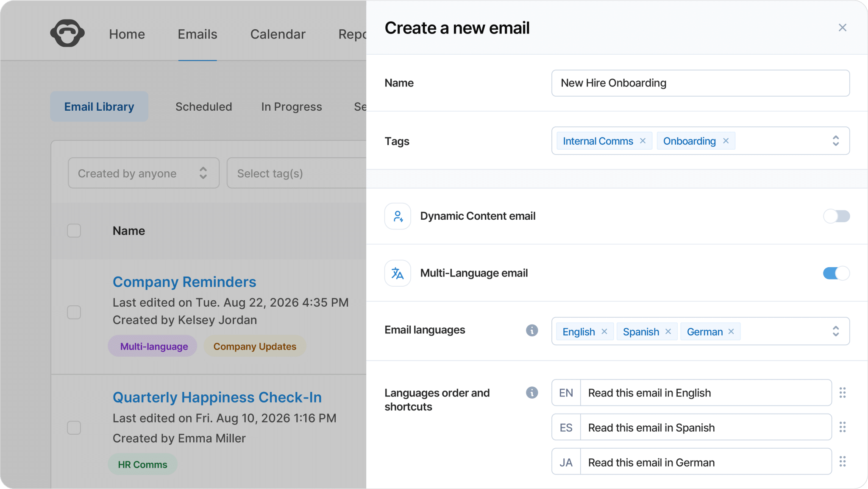
Task: Click the Name input field
Action: coord(701,83)
